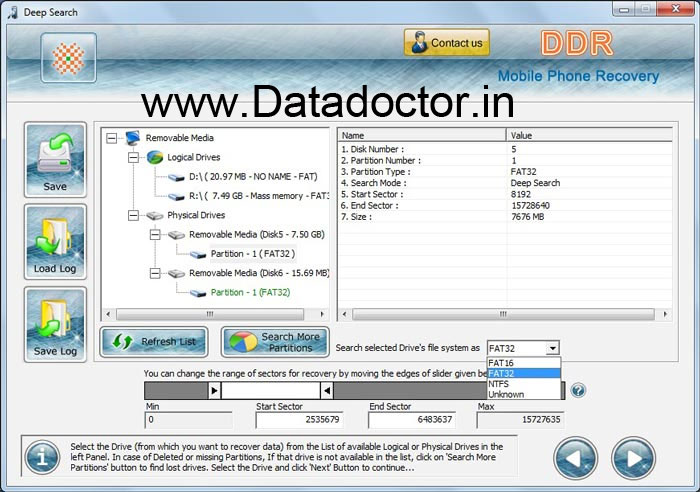700x492 pixels.
Task: Click the white selected range in the sector slider
Action: click(x=271, y=391)
